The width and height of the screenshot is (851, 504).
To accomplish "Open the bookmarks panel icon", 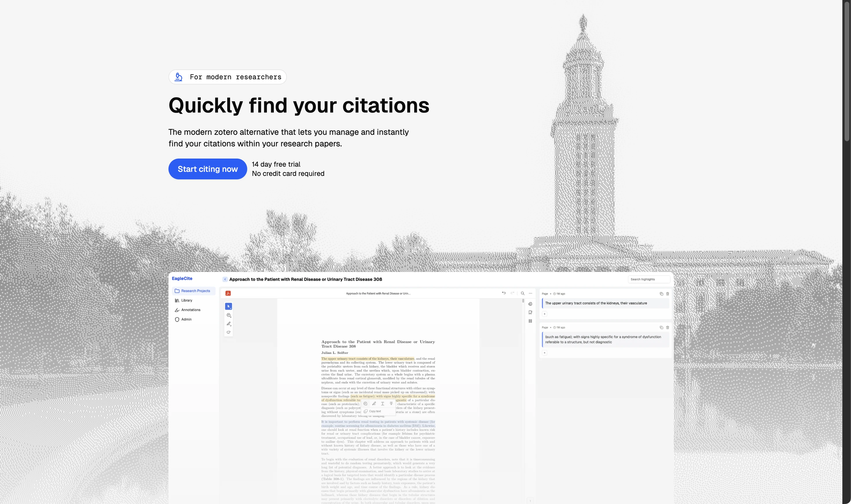I will click(x=530, y=312).
